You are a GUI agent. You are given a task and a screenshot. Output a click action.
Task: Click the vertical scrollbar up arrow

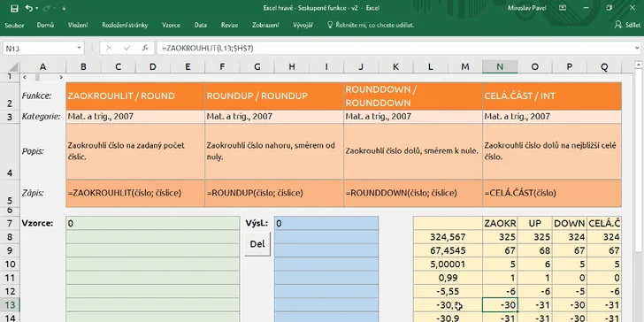point(639,65)
